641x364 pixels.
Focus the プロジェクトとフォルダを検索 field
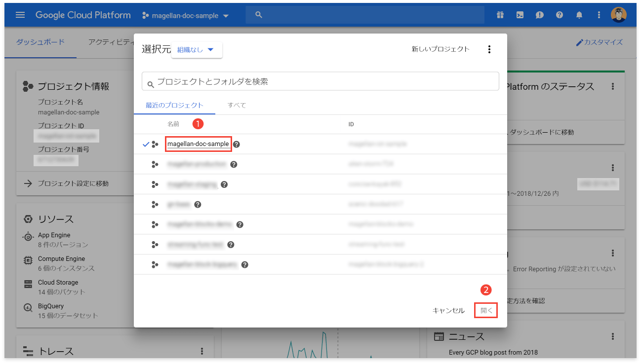click(x=320, y=81)
